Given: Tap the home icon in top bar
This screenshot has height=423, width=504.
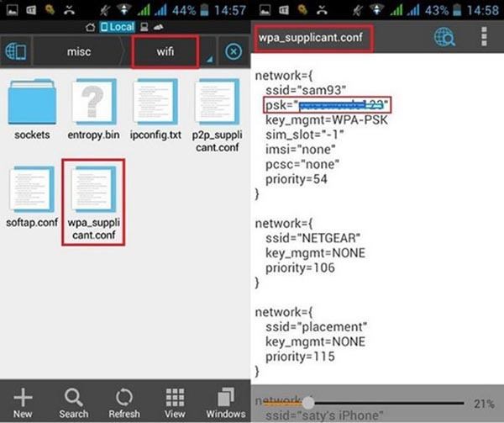Looking at the screenshot, I should [x=91, y=27].
